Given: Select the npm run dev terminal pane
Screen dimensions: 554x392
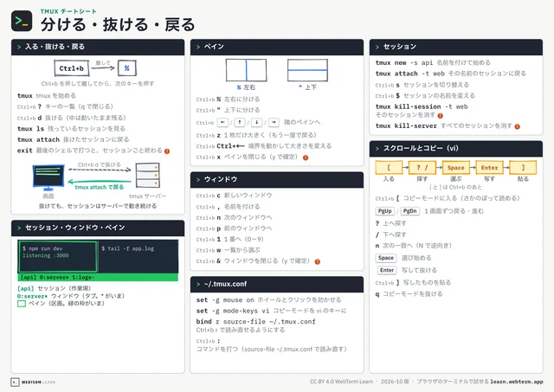Looking at the screenshot, I should (58, 257).
